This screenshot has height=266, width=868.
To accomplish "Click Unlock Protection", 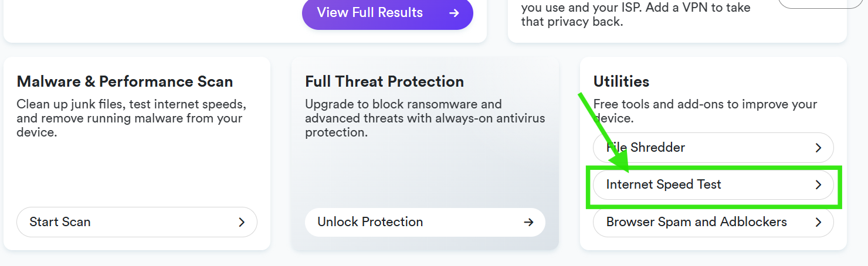I will [425, 222].
